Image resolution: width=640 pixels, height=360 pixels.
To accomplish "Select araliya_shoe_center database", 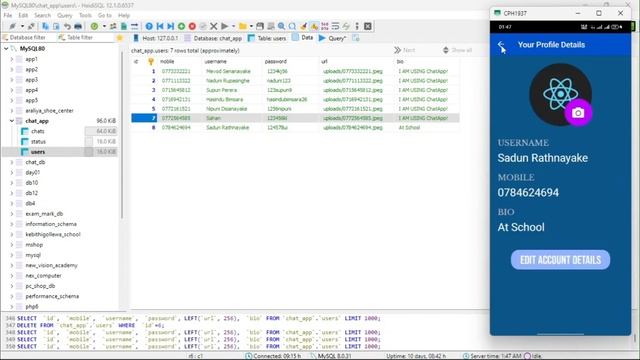I will tap(49, 111).
